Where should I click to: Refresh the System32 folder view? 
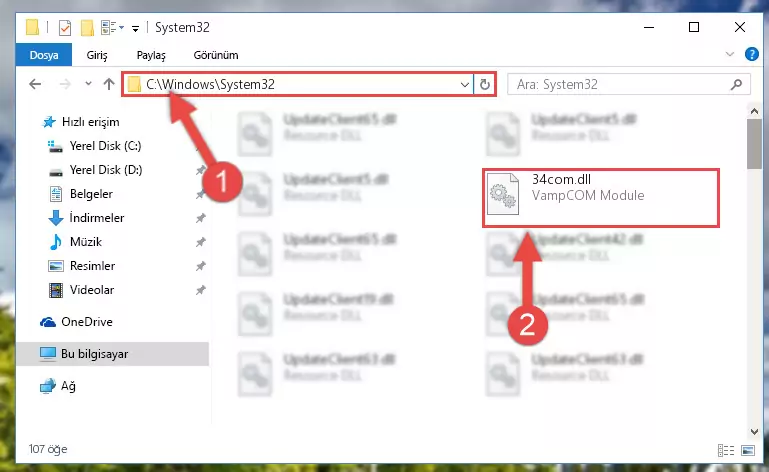pyautogui.click(x=485, y=84)
